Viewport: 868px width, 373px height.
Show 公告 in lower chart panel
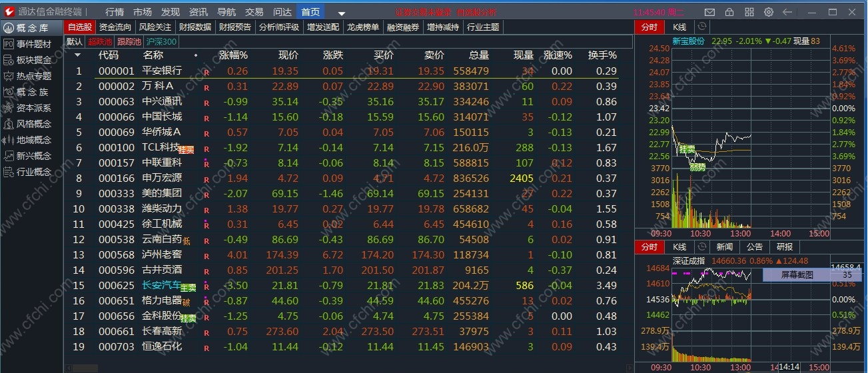[755, 247]
